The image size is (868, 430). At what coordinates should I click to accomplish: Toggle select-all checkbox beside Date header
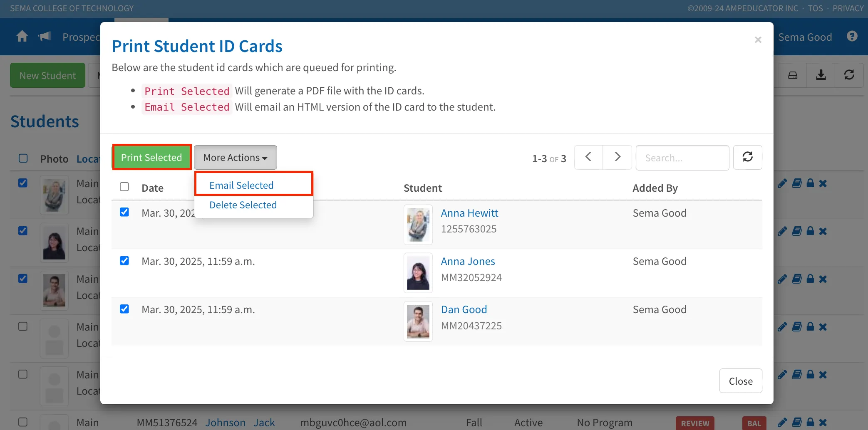pyautogui.click(x=124, y=187)
